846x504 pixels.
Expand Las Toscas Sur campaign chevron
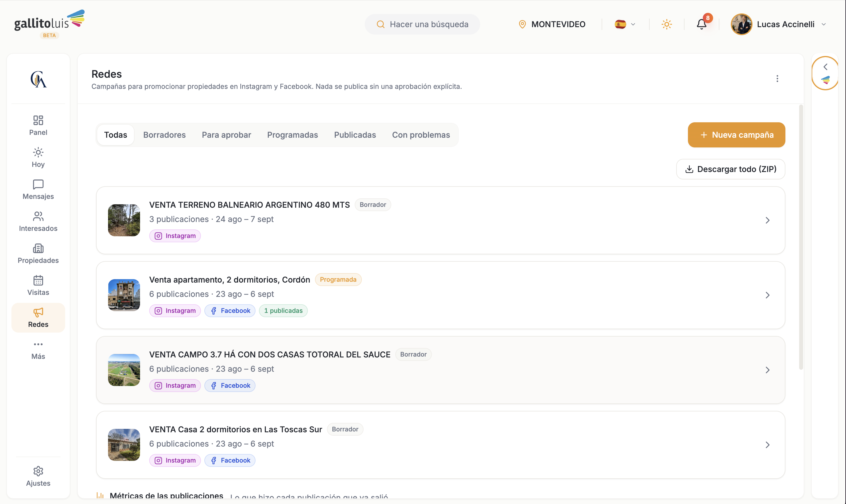767,445
